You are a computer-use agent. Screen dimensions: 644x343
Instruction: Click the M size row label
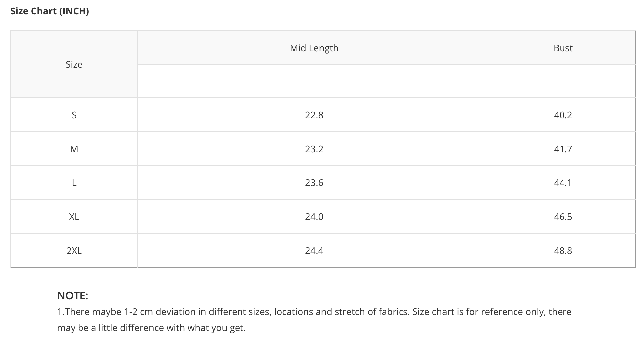tap(74, 149)
